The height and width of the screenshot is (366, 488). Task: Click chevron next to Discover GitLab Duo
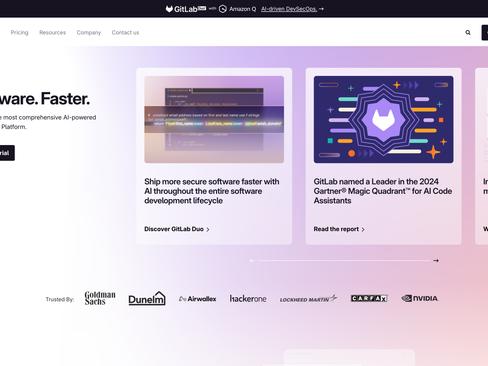click(x=208, y=229)
